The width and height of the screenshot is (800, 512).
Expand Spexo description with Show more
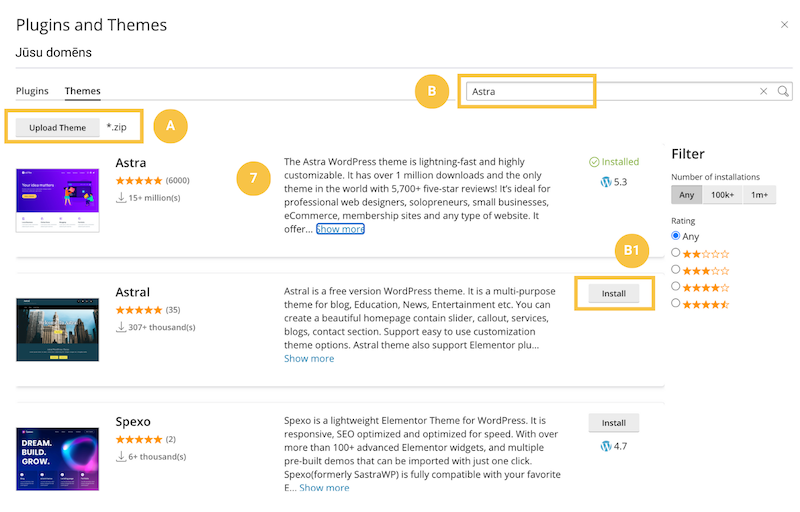click(x=324, y=488)
